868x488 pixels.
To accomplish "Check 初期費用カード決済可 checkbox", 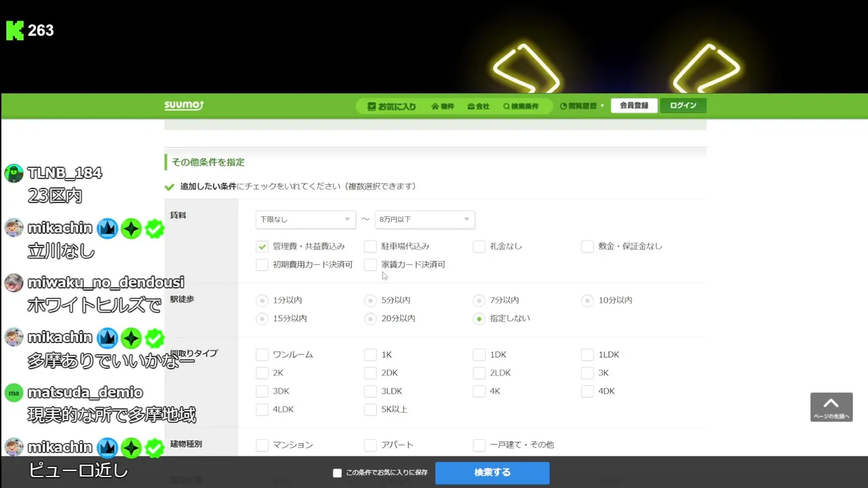I will [x=262, y=265].
